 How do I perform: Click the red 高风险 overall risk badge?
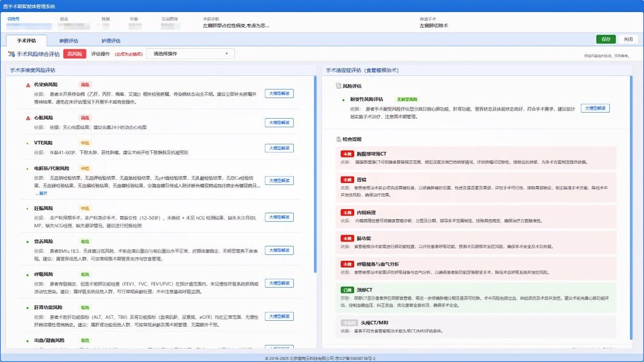(75, 54)
